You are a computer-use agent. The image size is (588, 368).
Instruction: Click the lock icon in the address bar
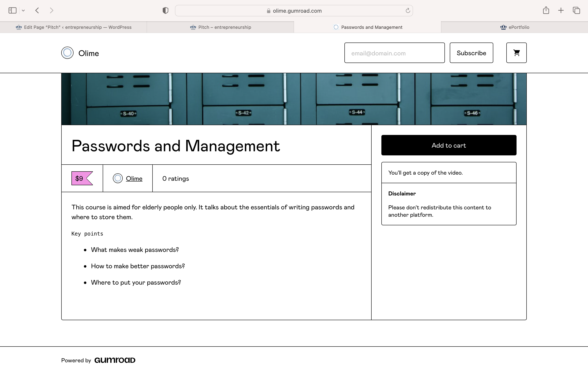coord(268,11)
